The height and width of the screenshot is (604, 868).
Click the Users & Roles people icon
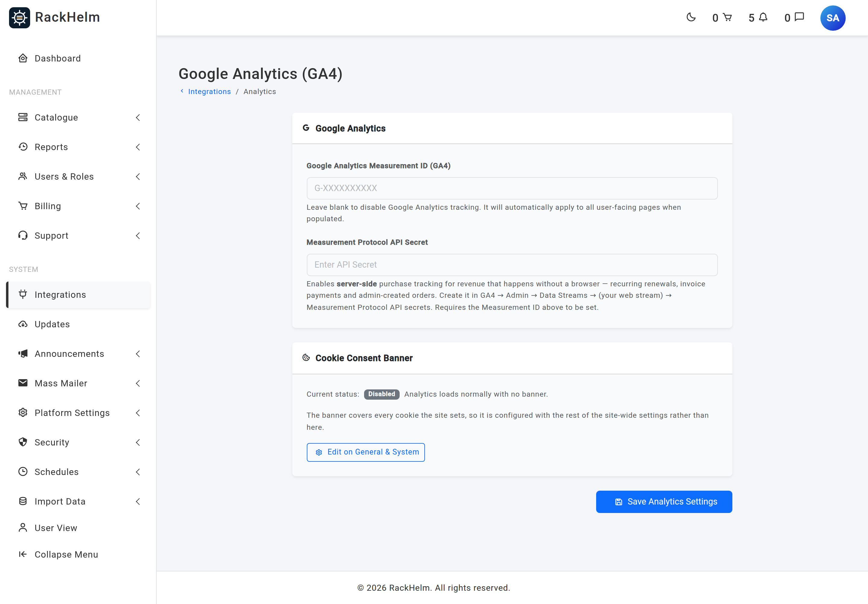(23, 176)
